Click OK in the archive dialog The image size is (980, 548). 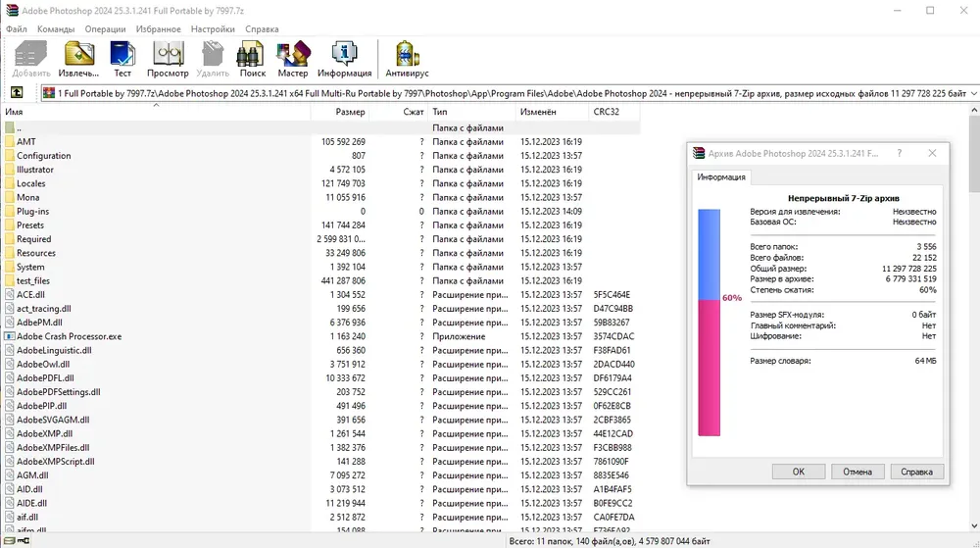click(798, 472)
